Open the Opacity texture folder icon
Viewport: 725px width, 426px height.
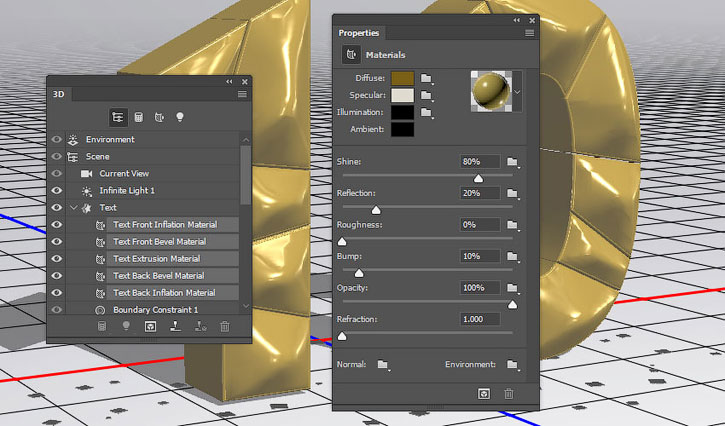[512, 288]
